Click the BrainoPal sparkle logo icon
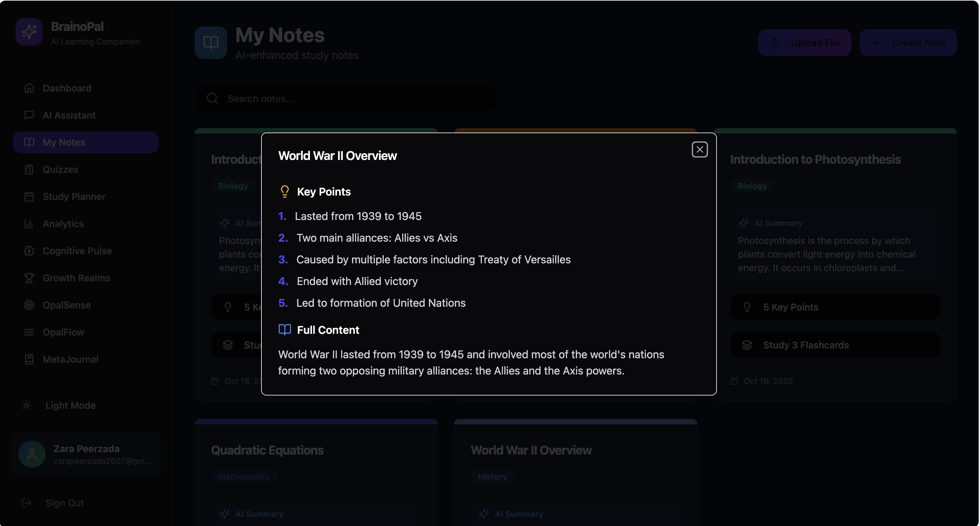 coord(29,32)
